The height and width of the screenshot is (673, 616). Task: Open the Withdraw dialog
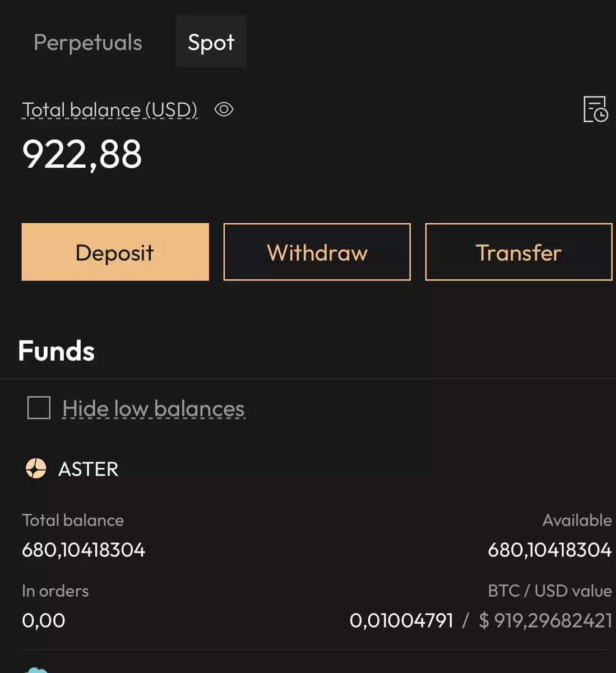click(x=317, y=252)
